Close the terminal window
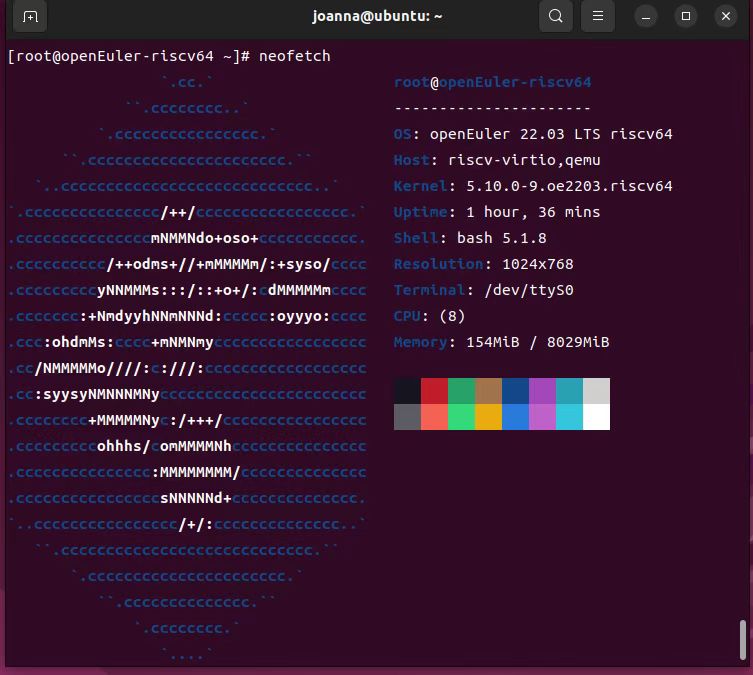 [x=726, y=17]
